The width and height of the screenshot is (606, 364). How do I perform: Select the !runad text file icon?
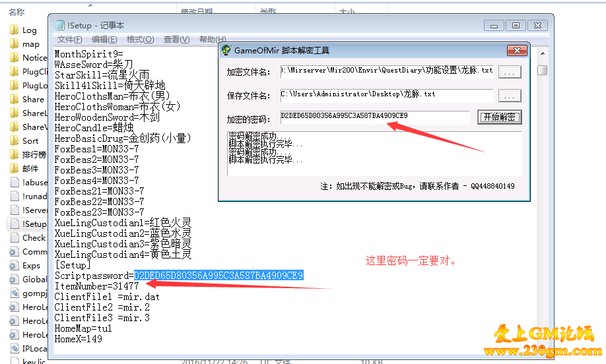click(15, 196)
